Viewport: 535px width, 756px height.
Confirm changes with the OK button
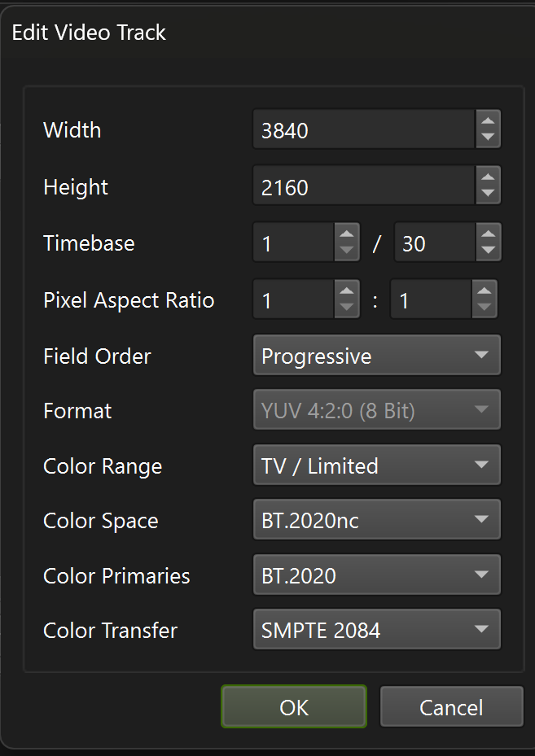tap(294, 706)
